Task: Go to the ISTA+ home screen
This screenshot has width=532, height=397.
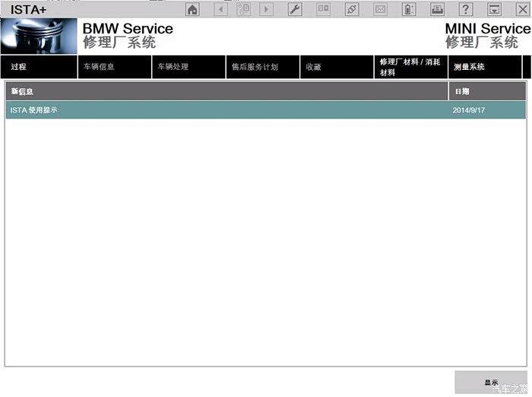Action: (x=192, y=9)
